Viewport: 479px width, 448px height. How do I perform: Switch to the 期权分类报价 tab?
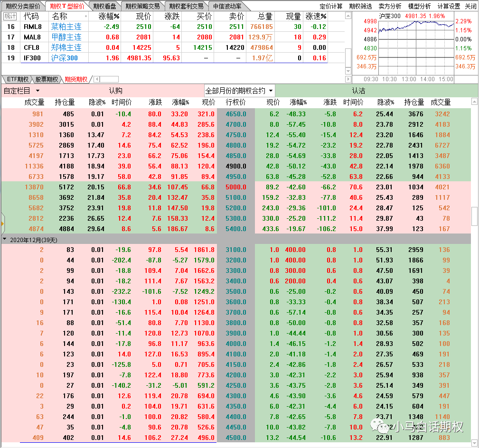(x=23, y=6)
